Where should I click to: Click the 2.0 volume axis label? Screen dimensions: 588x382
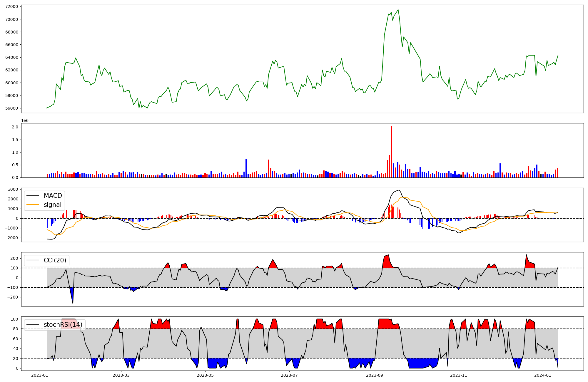tap(15, 127)
